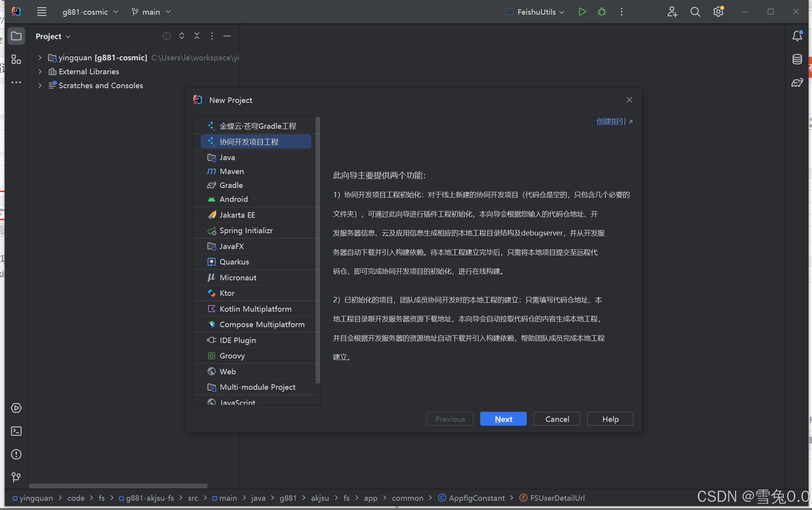
Task: Show more tool windows ellipsis
Action: [x=16, y=82]
